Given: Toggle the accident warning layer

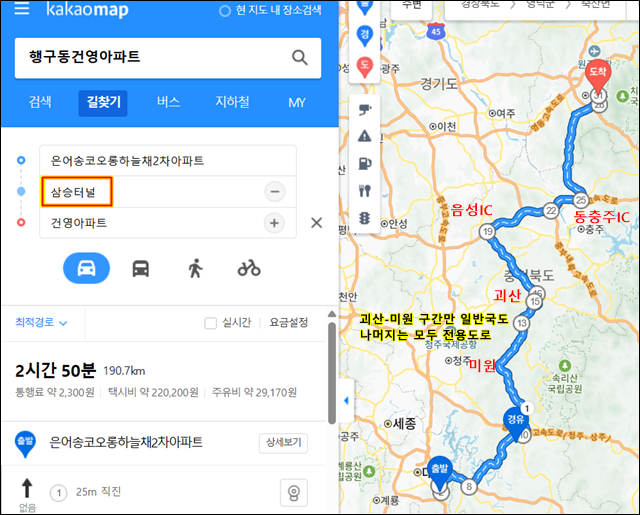Looking at the screenshot, I should [x=364, y=136].
